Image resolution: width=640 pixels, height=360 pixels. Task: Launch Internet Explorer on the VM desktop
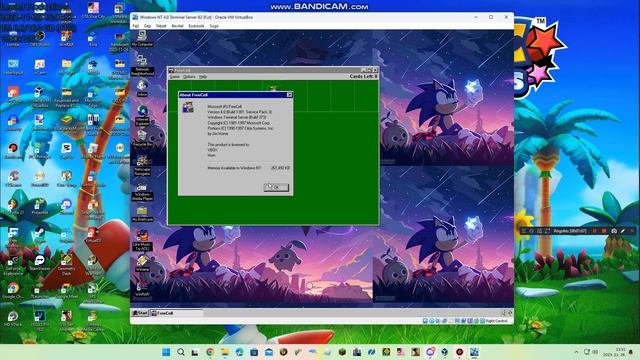142,115
